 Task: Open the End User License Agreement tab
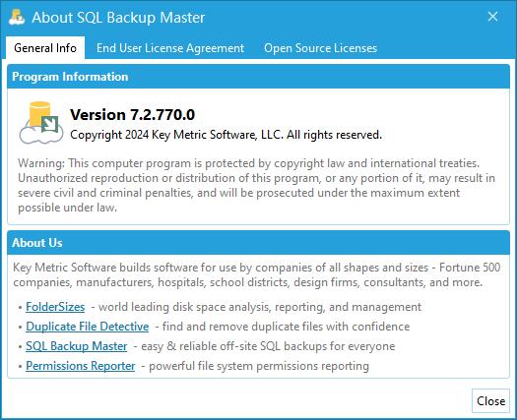click(170, 48)
